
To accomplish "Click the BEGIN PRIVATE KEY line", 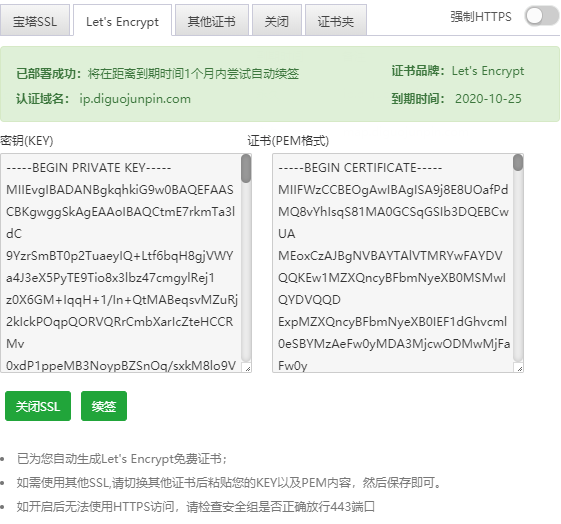I will (89, 168).
